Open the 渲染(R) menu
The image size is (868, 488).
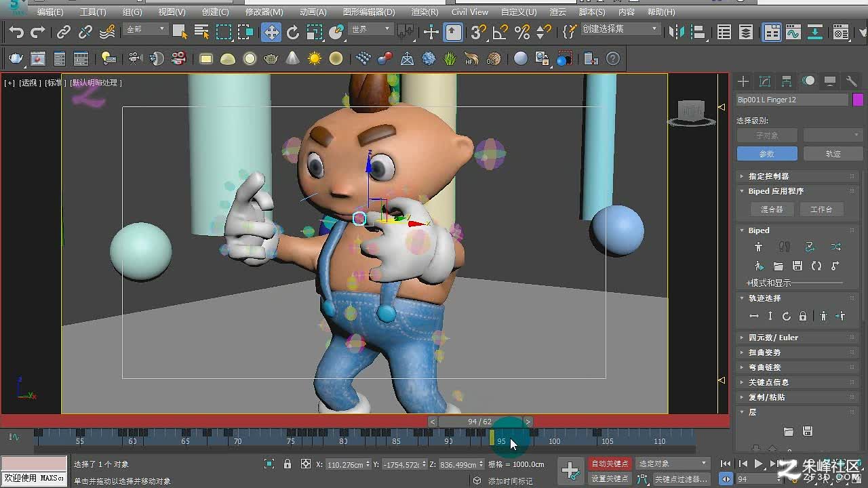coord(425,12)
